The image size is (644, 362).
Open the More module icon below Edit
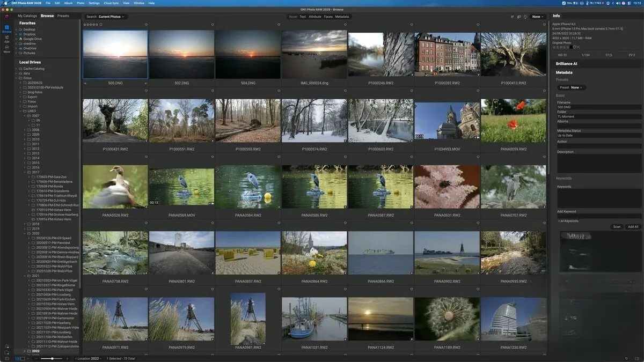click(x=6, y=48)
